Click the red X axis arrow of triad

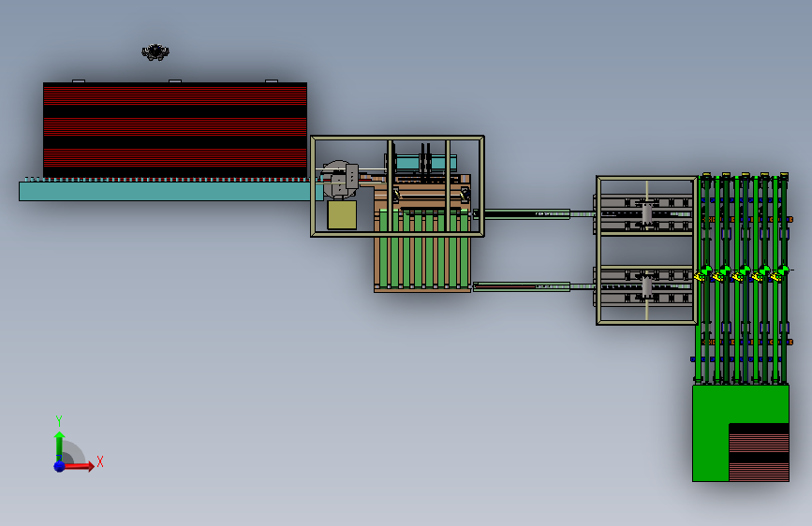[79, 466]
